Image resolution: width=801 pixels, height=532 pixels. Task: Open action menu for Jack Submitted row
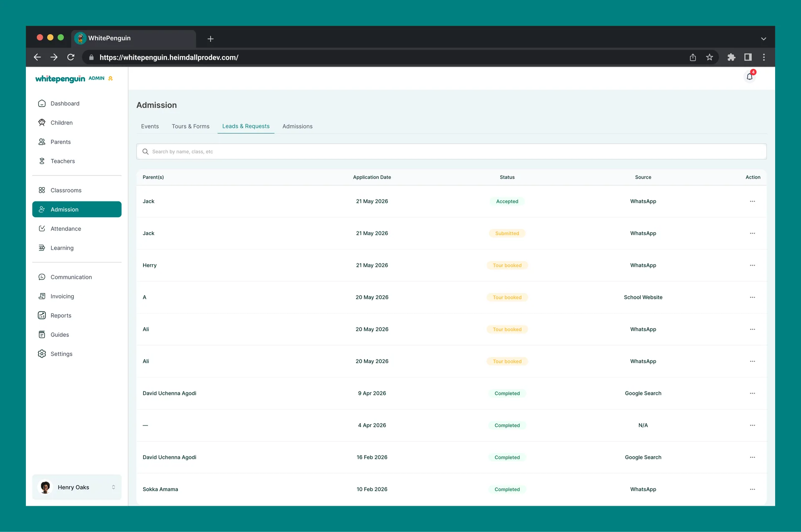[x=752, y=233]
